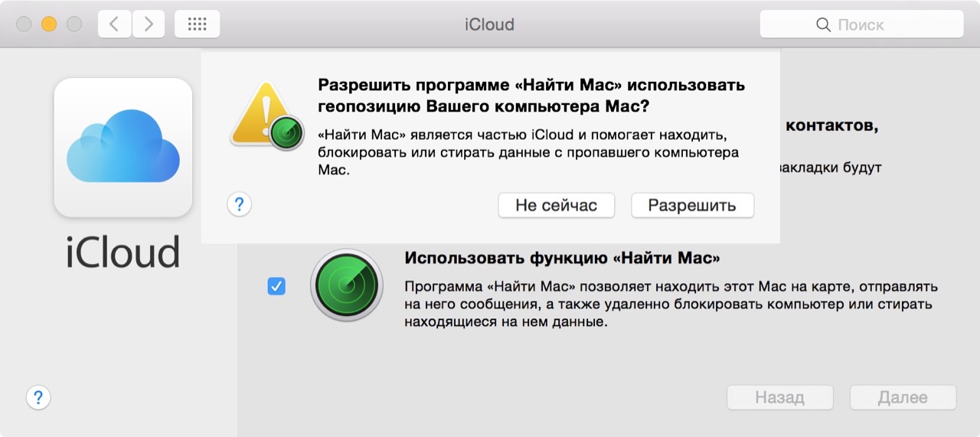Click the iCloud cloud logo icon
This screenshot has width=980, height=437.
click(x=122, y=146)
